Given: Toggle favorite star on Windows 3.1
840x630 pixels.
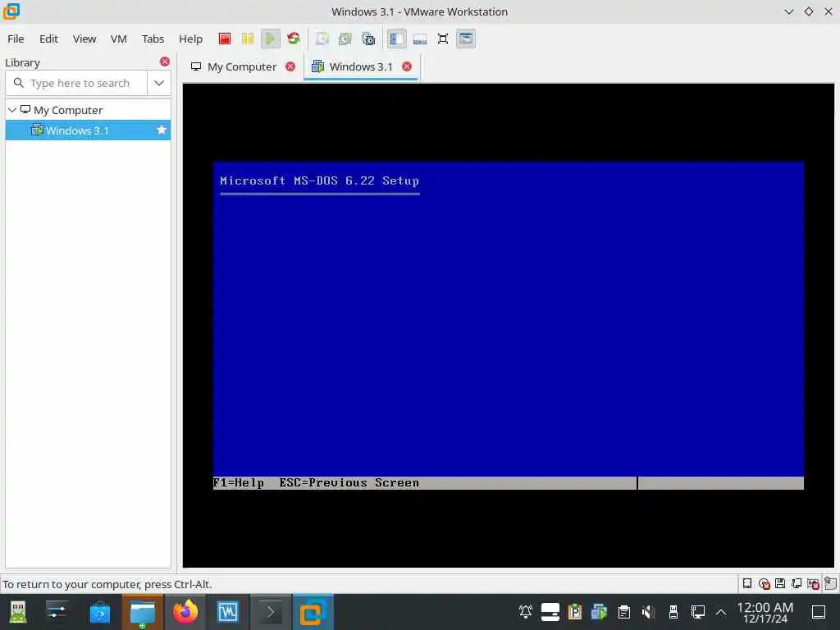Looking at the screenshot, I should (162, 130).
